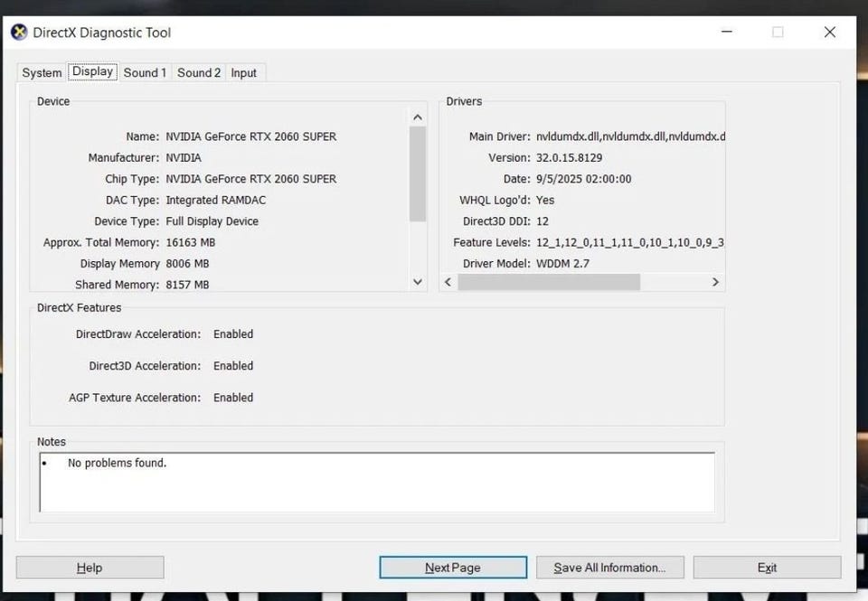This screenshot has width=868, height=601.
Task: Click the No problems found note
Action: coord(117,463)
